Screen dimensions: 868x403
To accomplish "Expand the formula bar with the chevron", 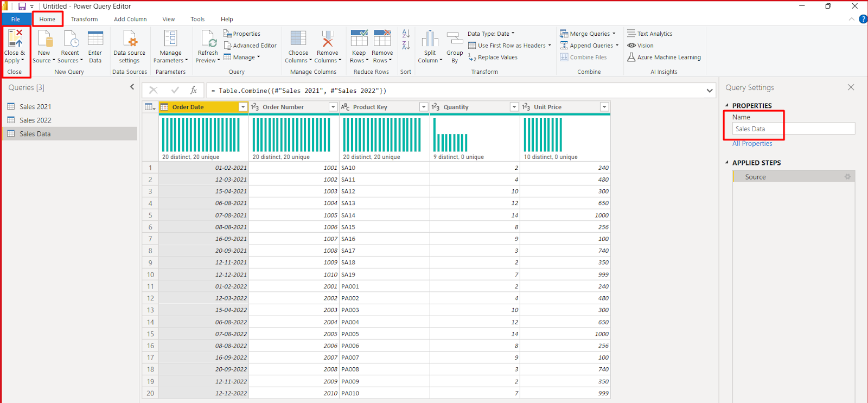I will [710, 91].
